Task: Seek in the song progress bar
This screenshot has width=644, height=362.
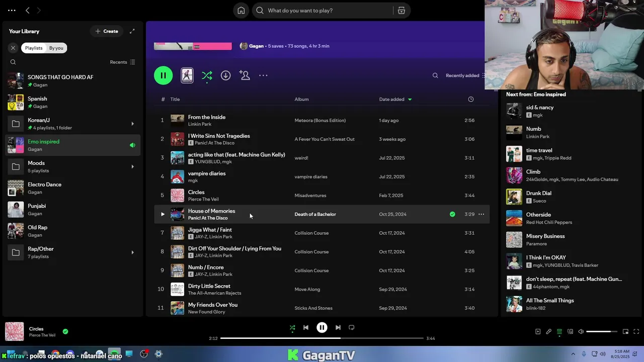Action: (x=322, y=338)
